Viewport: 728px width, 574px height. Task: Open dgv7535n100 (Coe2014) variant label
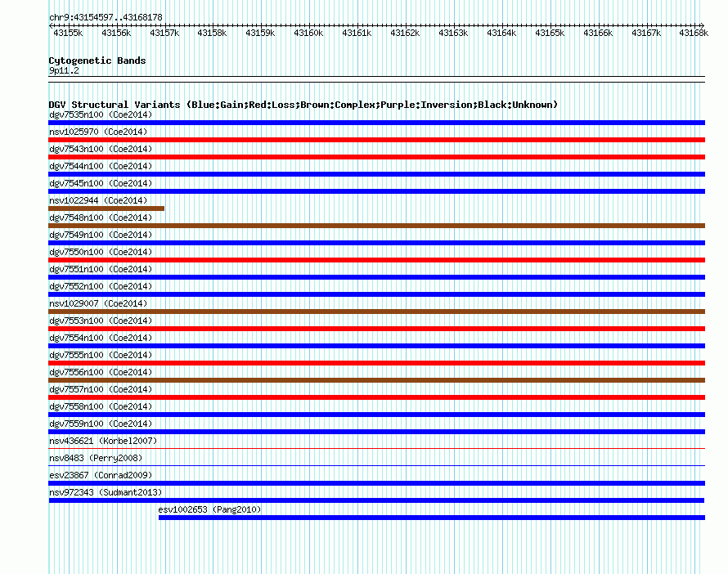[101, 114]
